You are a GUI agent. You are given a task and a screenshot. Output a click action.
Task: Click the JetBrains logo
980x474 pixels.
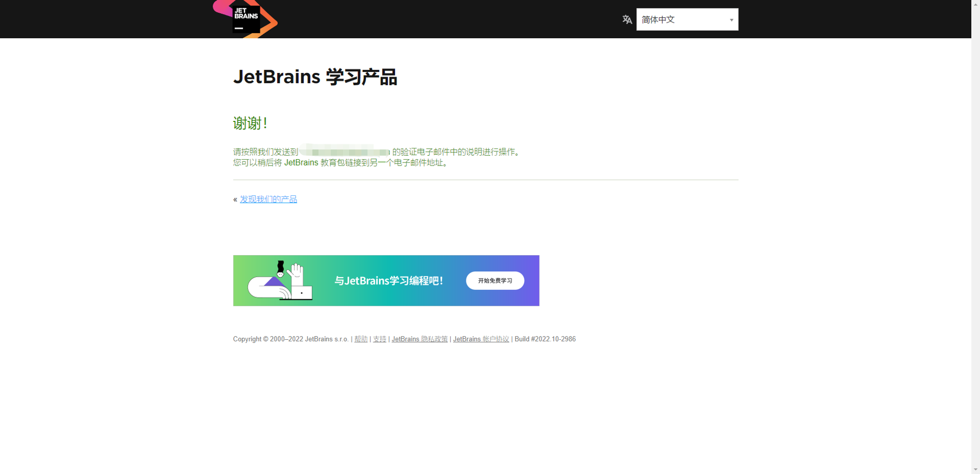tap(245, 19)
